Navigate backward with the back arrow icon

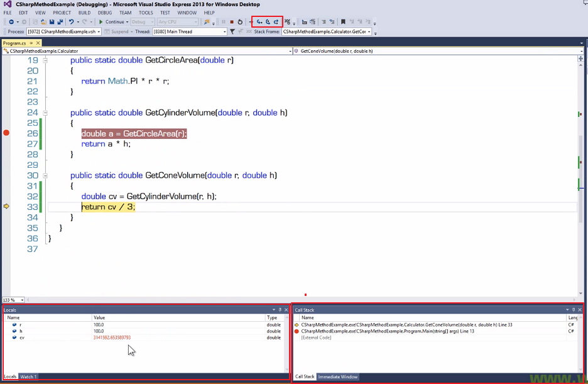pyautogui.click(x=11, y=22)
